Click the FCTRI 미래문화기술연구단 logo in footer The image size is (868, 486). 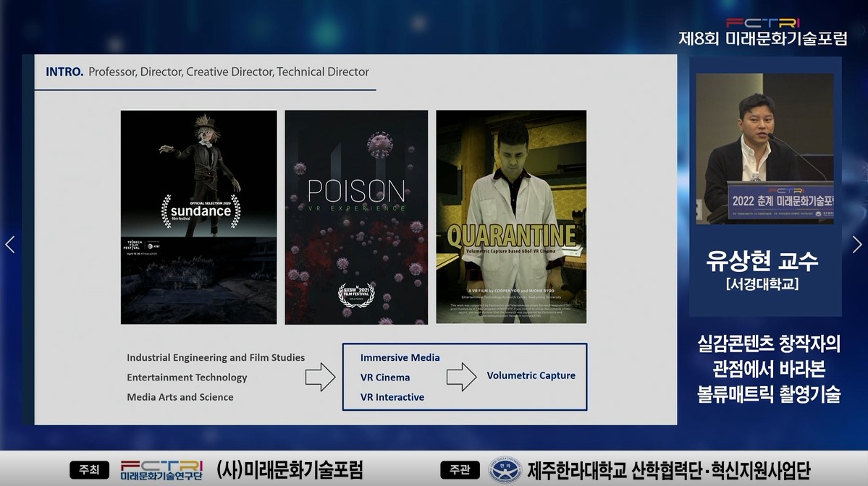pos(161,470)
